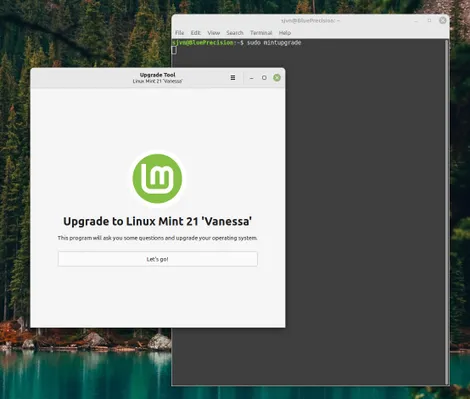Screen dimensions: 470x399
Task: Click the "This program will ask you" description text
Action: [157, 238]
